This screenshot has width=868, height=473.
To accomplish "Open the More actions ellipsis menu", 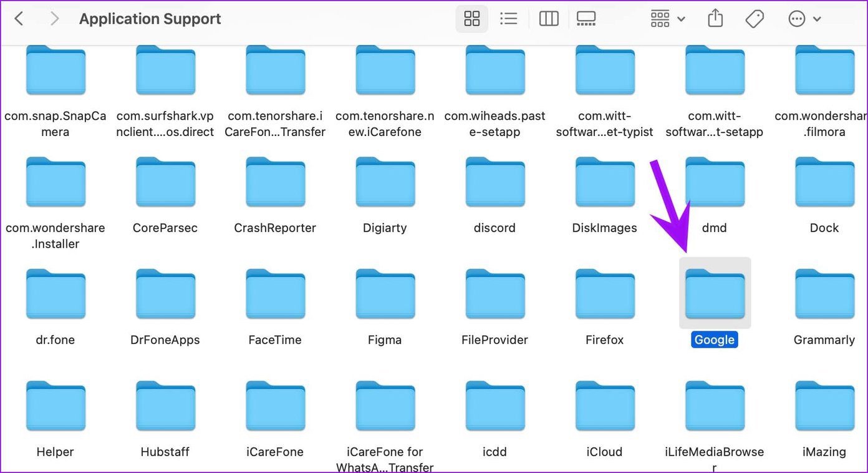I will pyautogui.click(x=804, y=19).
